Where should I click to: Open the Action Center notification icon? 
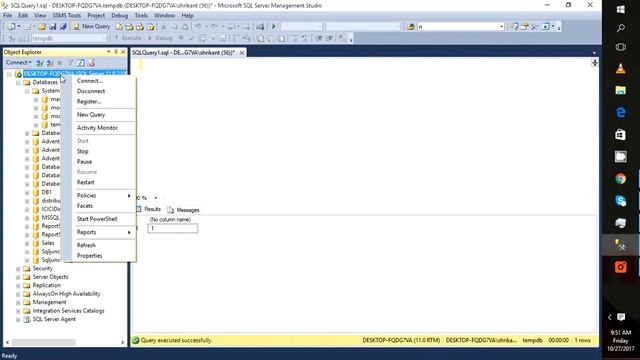(621, 317)
